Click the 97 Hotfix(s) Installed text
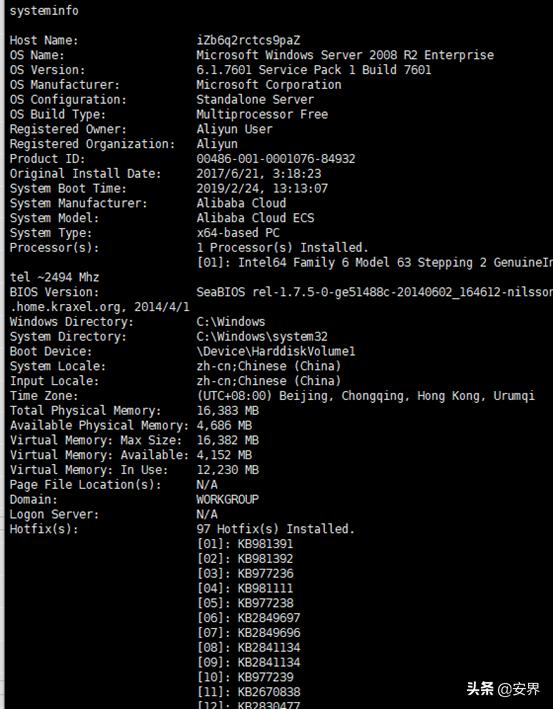Screen dimensions: 553x709 point(275,529)
